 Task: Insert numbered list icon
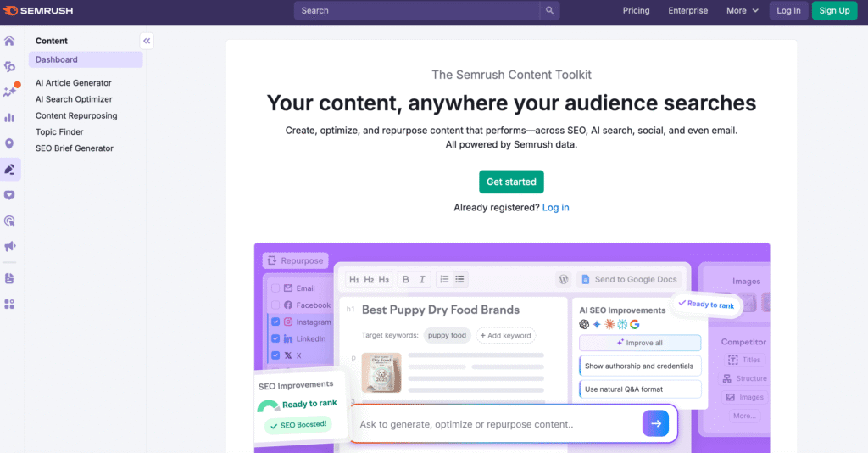tap(444, 280)
